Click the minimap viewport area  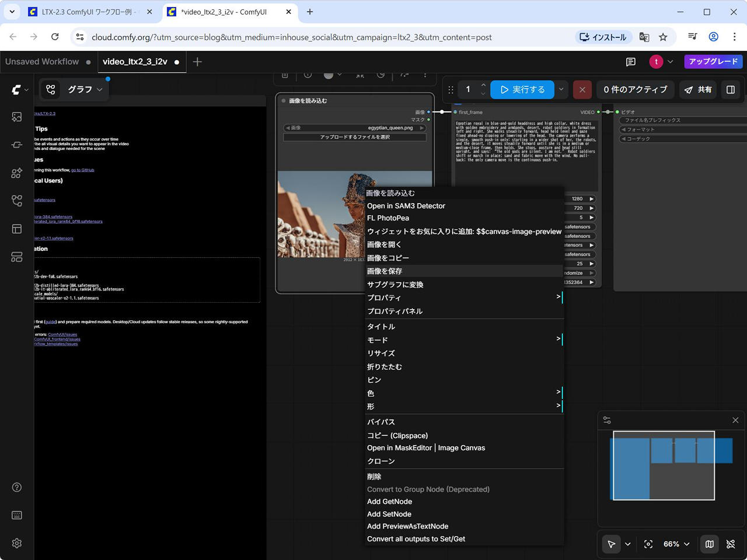tap(664, 466)
